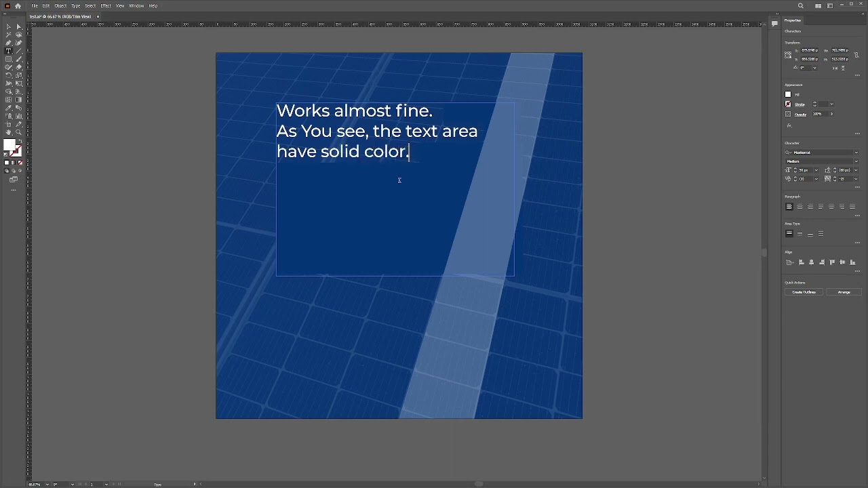Open the Comments panel speech-bubble icon

tap(774, 23)
